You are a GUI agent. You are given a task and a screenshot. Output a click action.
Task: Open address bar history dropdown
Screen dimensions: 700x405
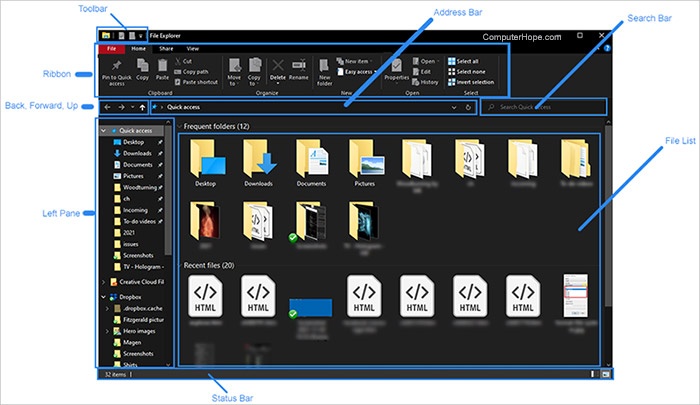[454, 107]
